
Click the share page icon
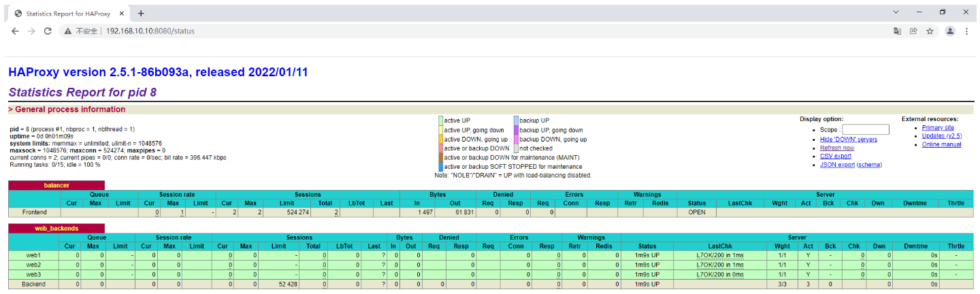point(913,31)
